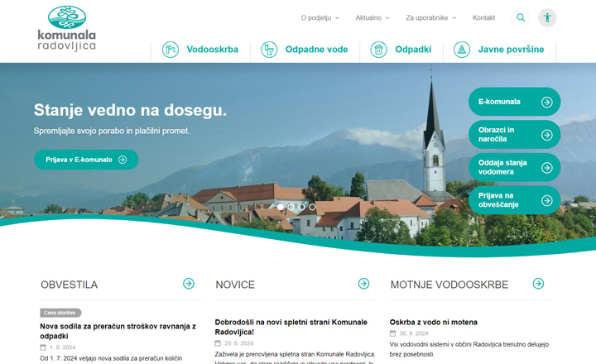
Task: Click the MOTNJE VODOOSKRBE section heading
Action: 449,285
